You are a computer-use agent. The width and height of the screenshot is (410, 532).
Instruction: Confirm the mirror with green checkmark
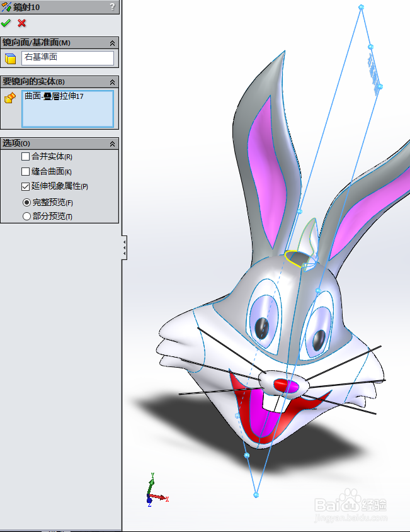6,23
